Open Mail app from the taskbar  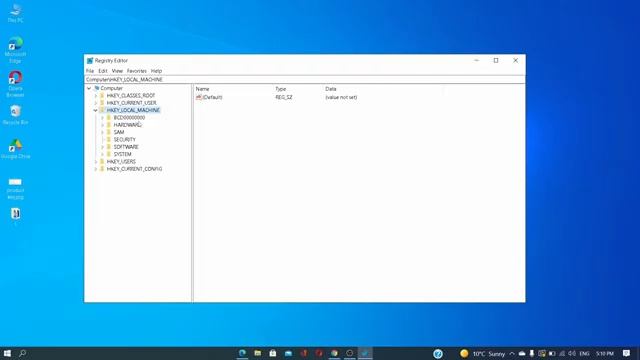(288, 353)
